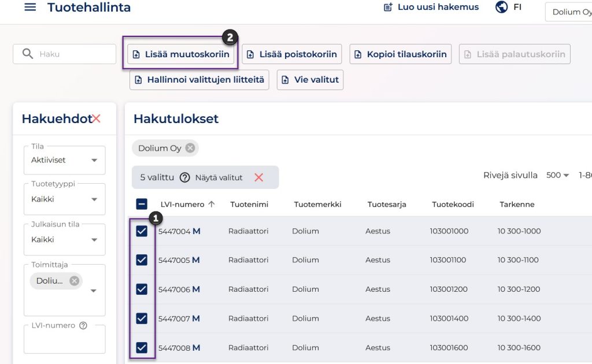Open the Tuotetyyppi dropdown
The width and height of the screenshot is (592, 364).
(94, 200)
